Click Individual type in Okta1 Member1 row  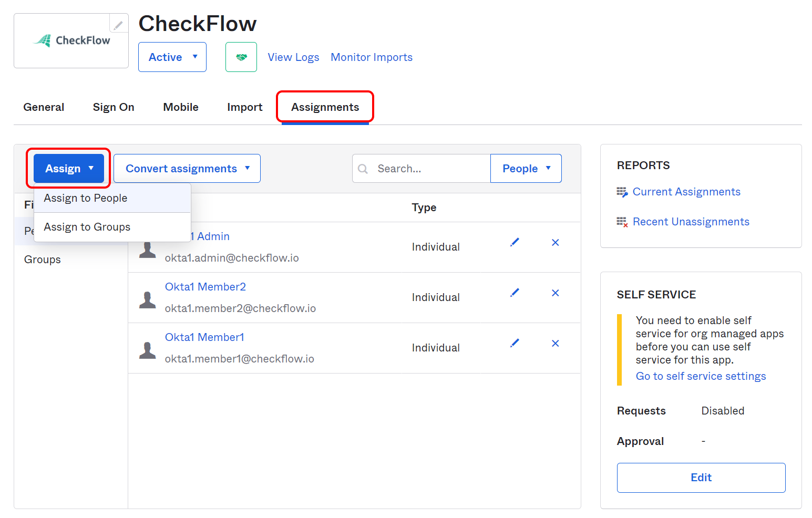(x=436, y=348)
